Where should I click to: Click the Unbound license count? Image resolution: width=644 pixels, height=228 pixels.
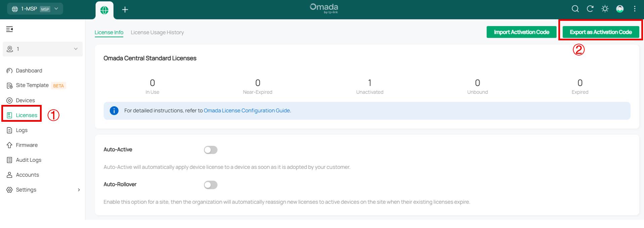pyautogui.click(x=477, y=83)
